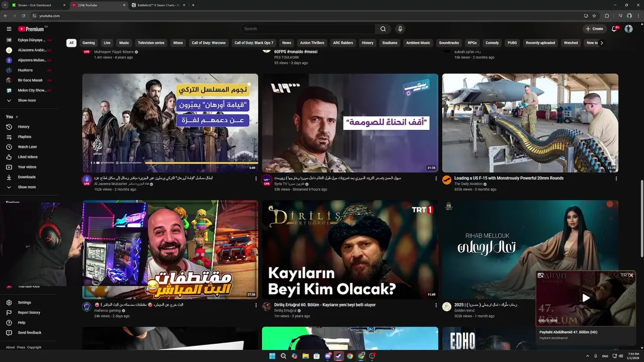The image size is (644, 362).
Task: Open the Windows Start menu
Action: (272, 356)
